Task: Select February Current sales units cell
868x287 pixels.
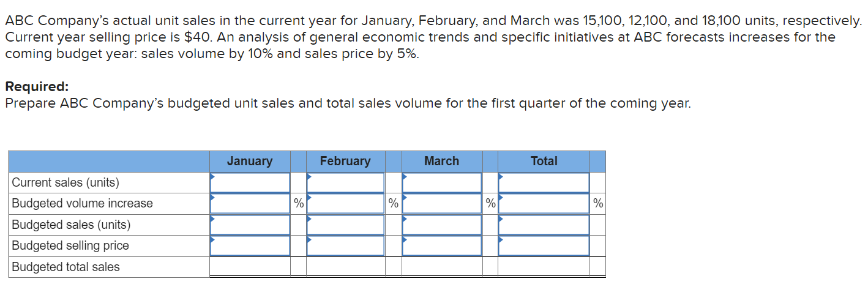Action: pyautogui.click(x=346, y=182)
